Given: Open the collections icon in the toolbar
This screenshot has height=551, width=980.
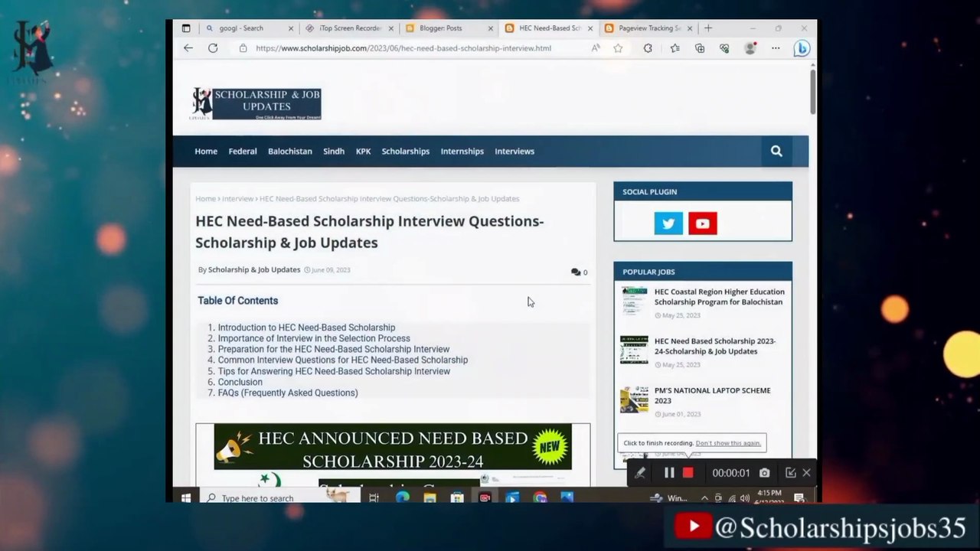Looking at the screenshot, I should pyautogui.click(x=700, y=48).
